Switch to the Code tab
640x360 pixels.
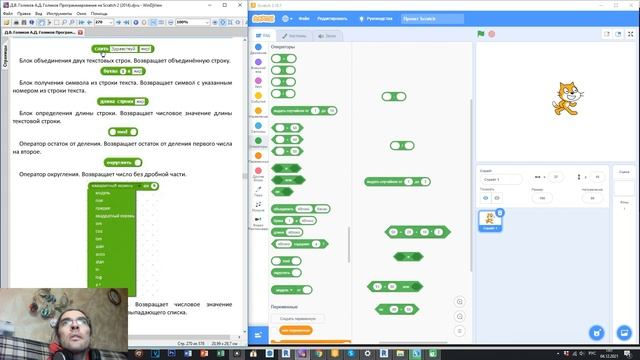263,36
